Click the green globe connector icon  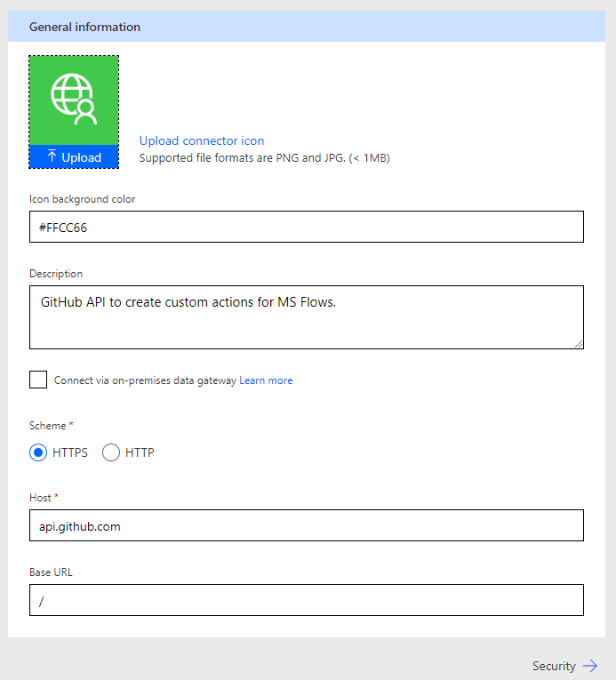pos(74,100)
